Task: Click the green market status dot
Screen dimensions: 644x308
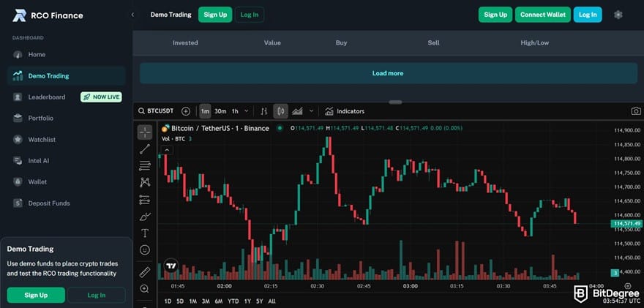Action: [280, 129]
